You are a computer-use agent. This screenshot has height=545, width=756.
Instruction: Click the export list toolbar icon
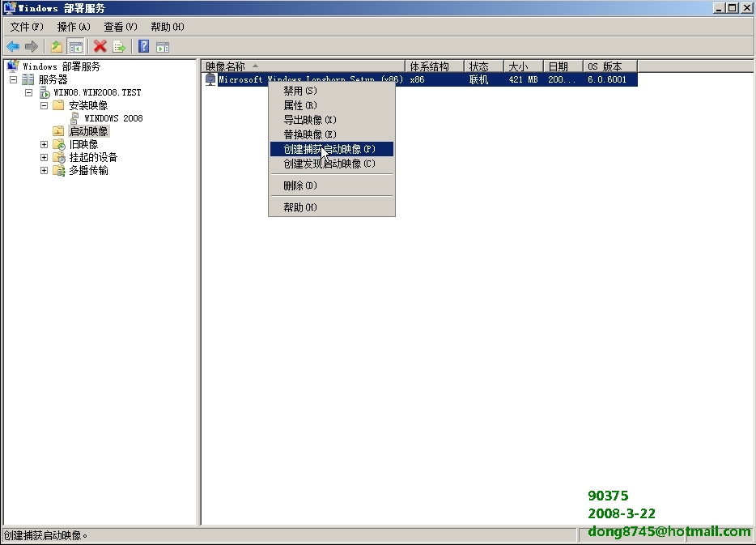tap(119, 47)
